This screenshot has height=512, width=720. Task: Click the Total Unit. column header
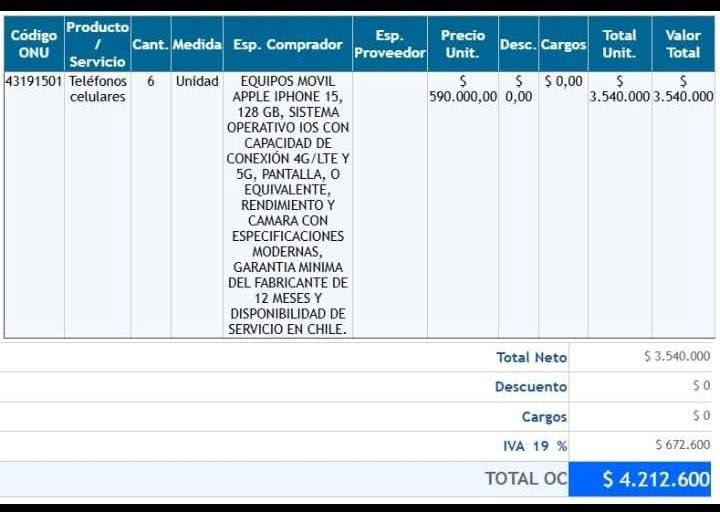click(x=619, y=44)
